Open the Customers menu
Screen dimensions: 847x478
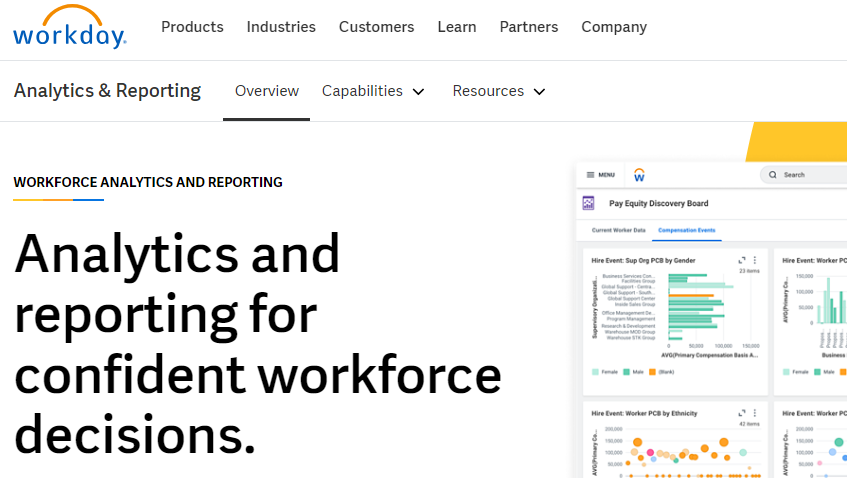pyautogui.click(x=377, y=27)
